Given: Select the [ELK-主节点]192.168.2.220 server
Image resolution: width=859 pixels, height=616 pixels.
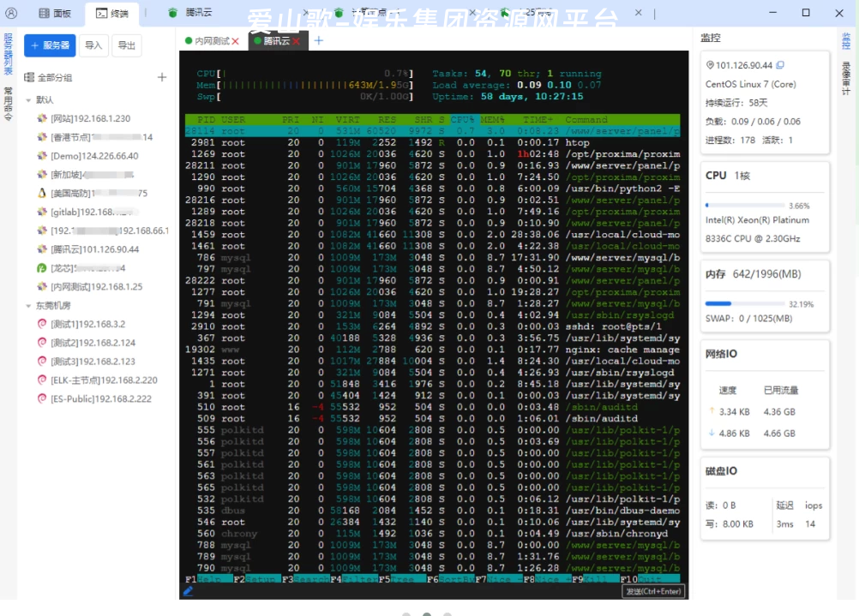Looking at the screenshot, I should pos(103,380).
